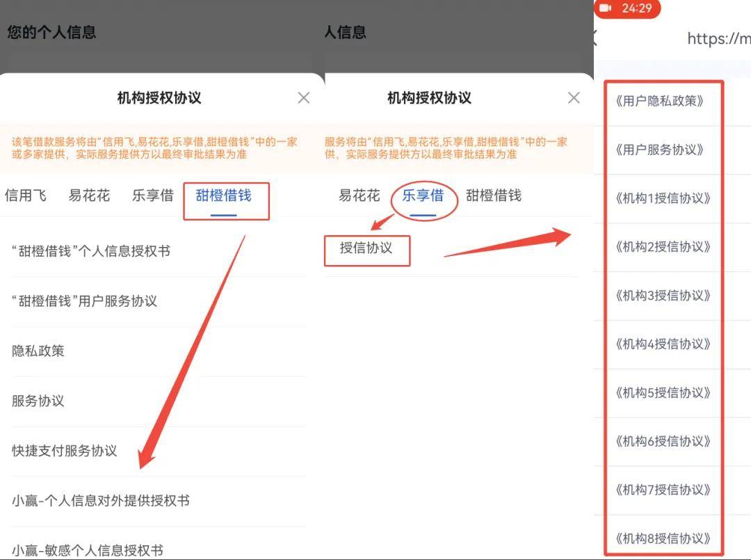The width and height of the screenshot is (751, 560).
Task: Tap the https:// address bar field
Action: pyautogui.click(x=718, y=39)
